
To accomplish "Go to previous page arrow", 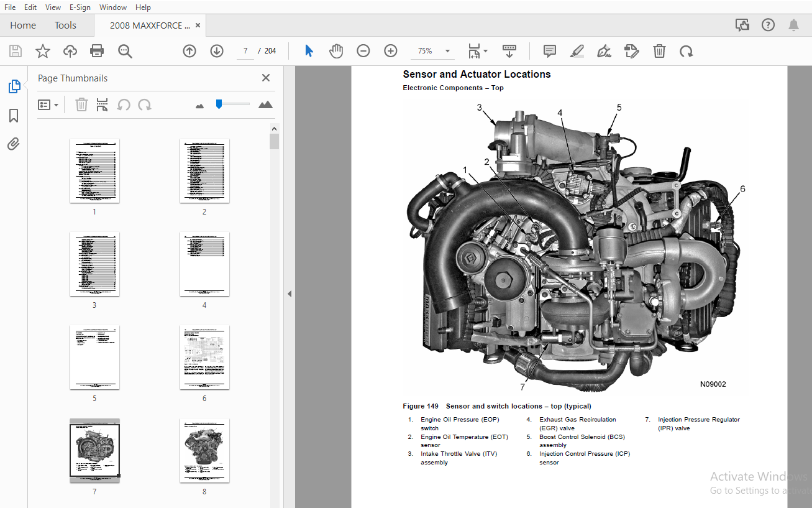I will [x=189, y=51].
